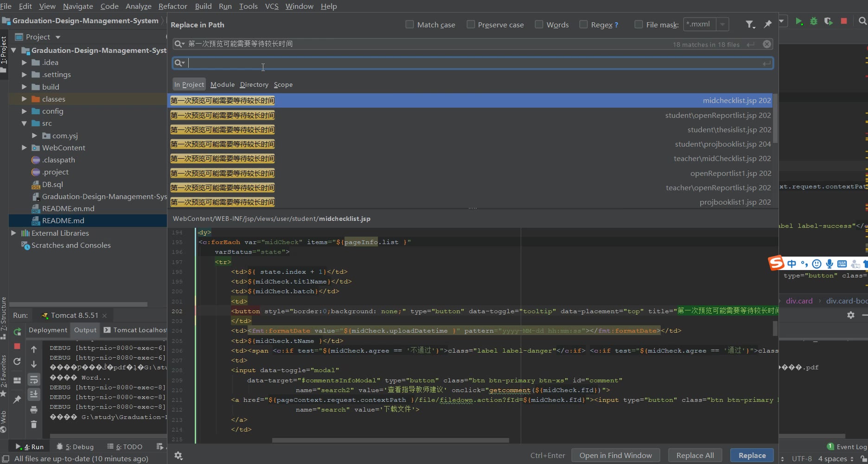Viewport: 868px width, 464px height.
Task: Click the filter icon in Replace in Path
Action: 749,25
